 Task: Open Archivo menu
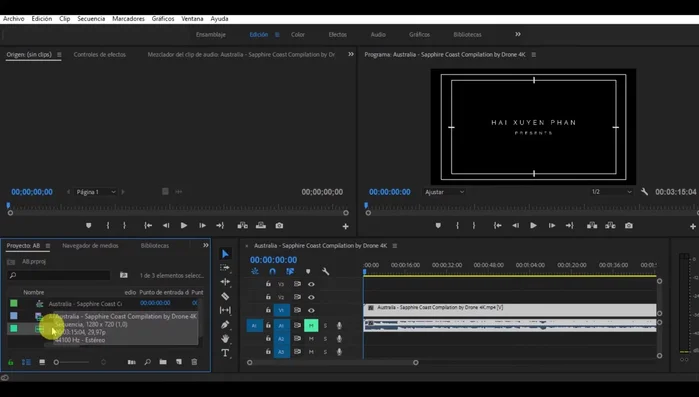tap(14, 19)
